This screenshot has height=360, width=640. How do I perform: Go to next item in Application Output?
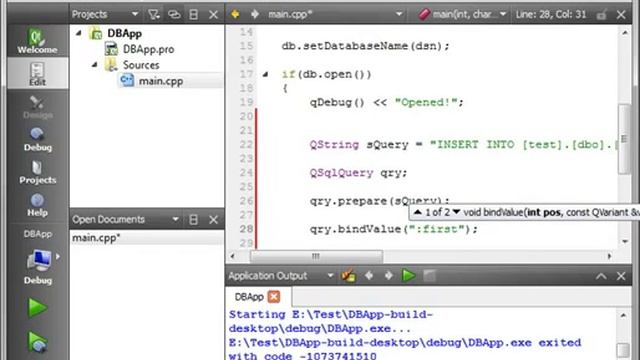389,276
